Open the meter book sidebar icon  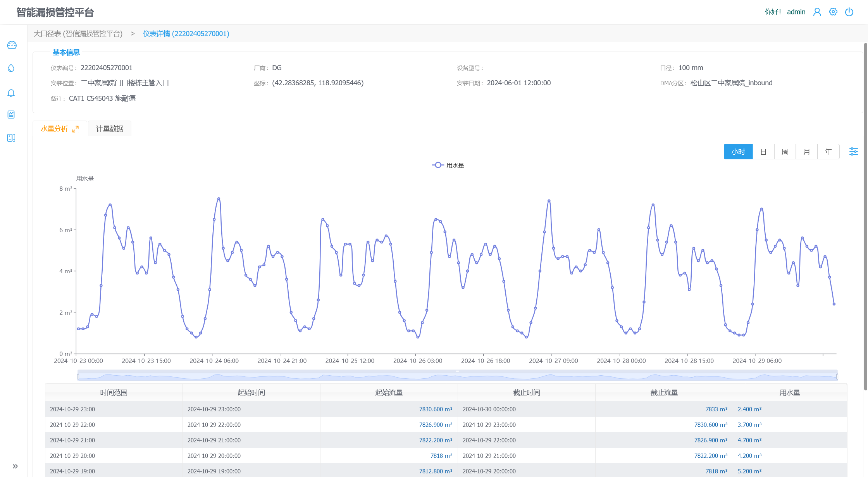[11, 138]
